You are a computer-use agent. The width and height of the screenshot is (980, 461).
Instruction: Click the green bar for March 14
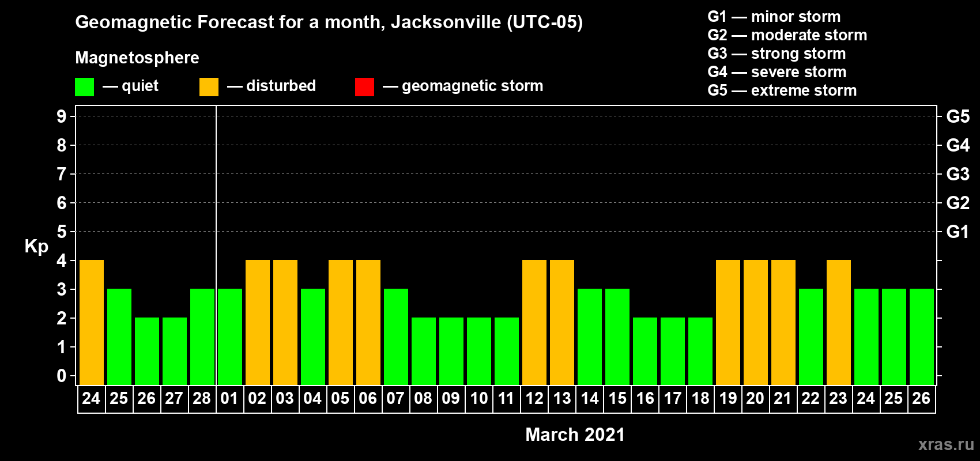click(590, 337)
